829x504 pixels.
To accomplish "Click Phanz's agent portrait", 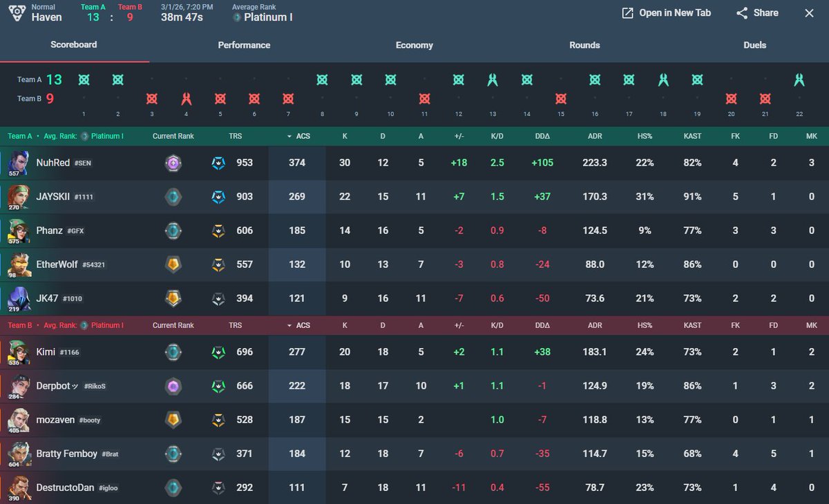I will point(18,231).
